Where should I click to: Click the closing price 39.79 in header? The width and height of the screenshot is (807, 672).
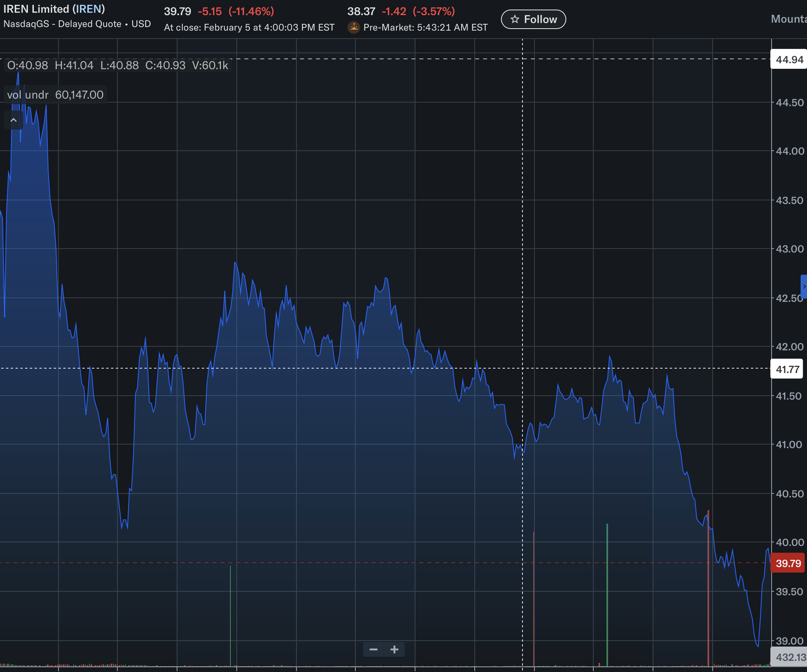pos(177,11)
